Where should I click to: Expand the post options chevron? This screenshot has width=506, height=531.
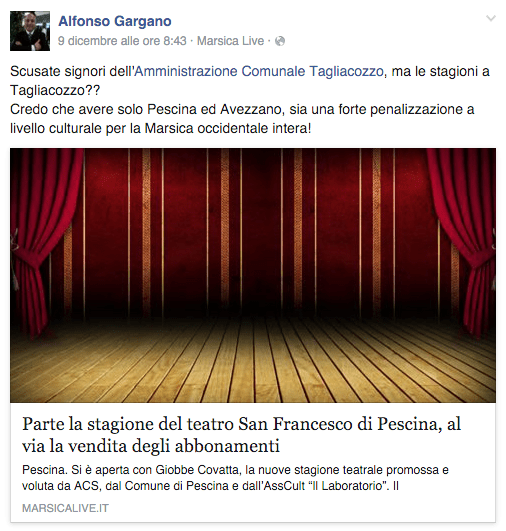point(491,18)
